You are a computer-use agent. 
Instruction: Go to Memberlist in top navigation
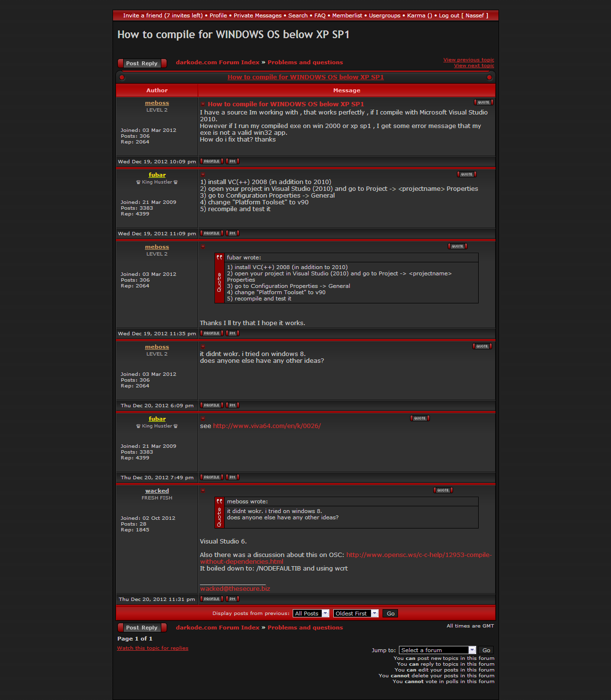tap(347, 15)
